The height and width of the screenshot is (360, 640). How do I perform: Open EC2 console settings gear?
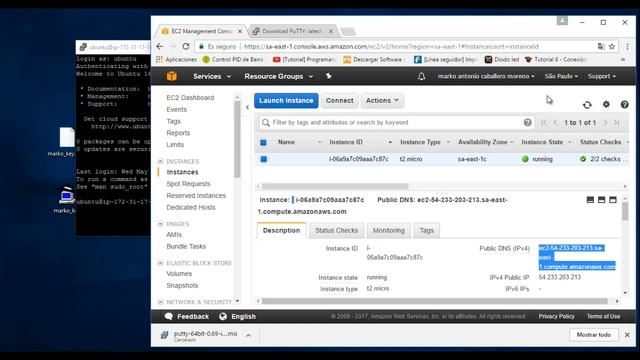click(x=606, y=104)
